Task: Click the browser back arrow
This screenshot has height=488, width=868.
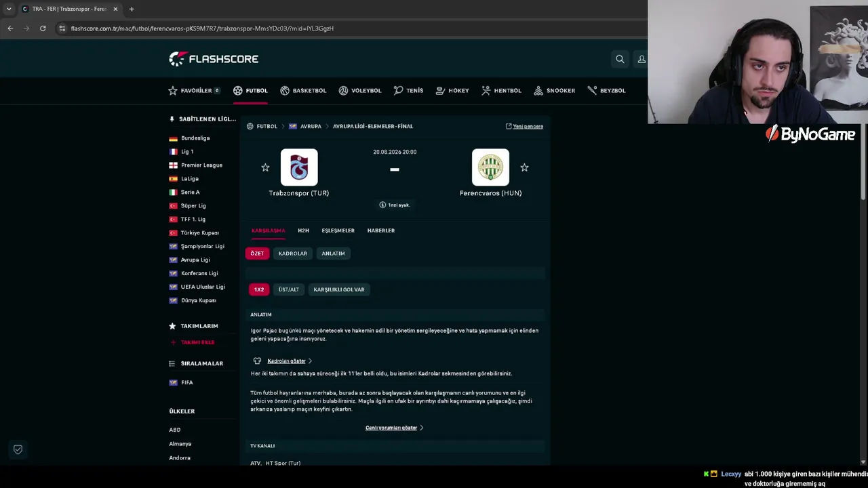Action: pyautogui.click(x=10, y=28)
